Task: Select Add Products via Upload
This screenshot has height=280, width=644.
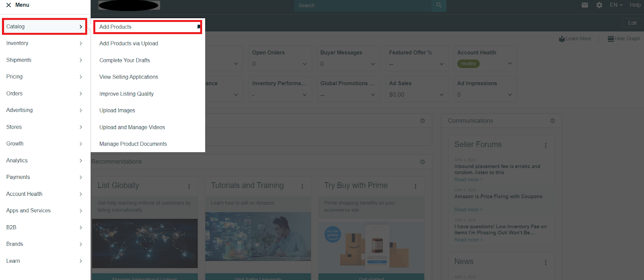Action: (x=128, y=44)
